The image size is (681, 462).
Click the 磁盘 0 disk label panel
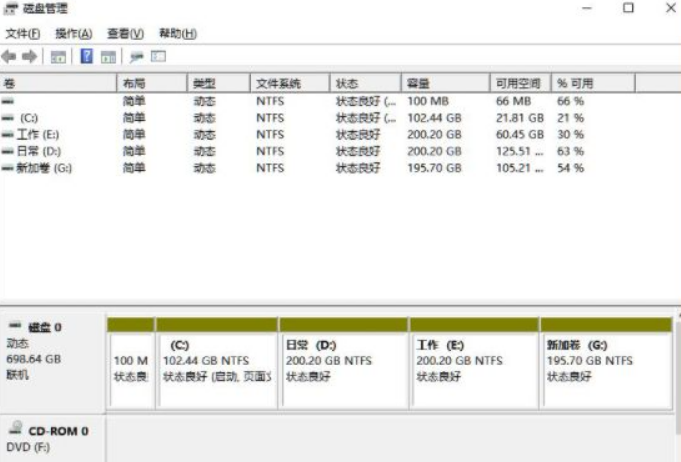click(x=52, y=360)
